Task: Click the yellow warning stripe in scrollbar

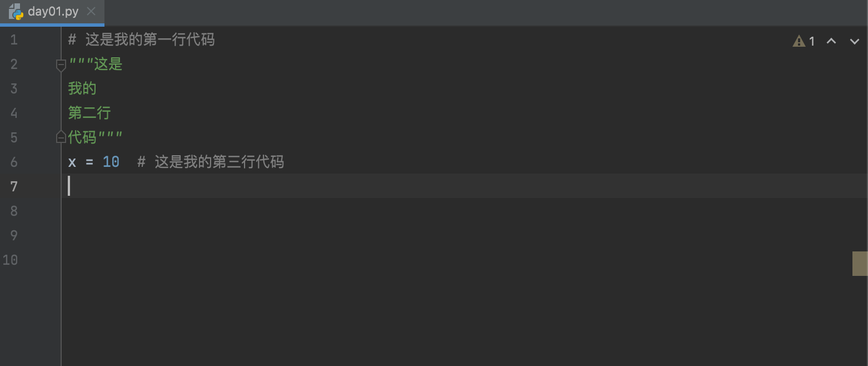Action: tap(860, 264)
